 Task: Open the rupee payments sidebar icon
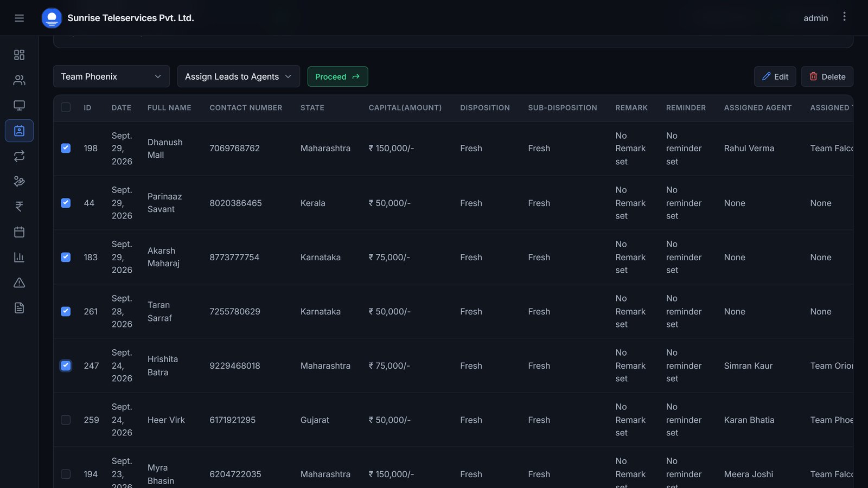point(19,207)
